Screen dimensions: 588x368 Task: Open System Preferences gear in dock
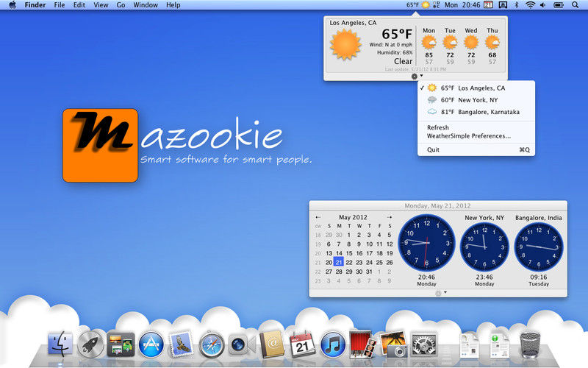pyautogui.click(x=424, y=344)
